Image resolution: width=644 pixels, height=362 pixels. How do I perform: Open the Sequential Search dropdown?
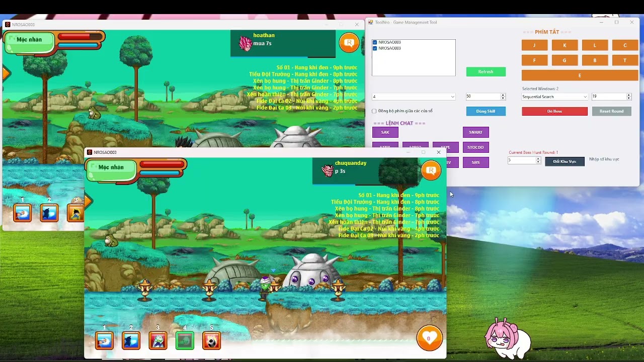(x=554, y=97)
